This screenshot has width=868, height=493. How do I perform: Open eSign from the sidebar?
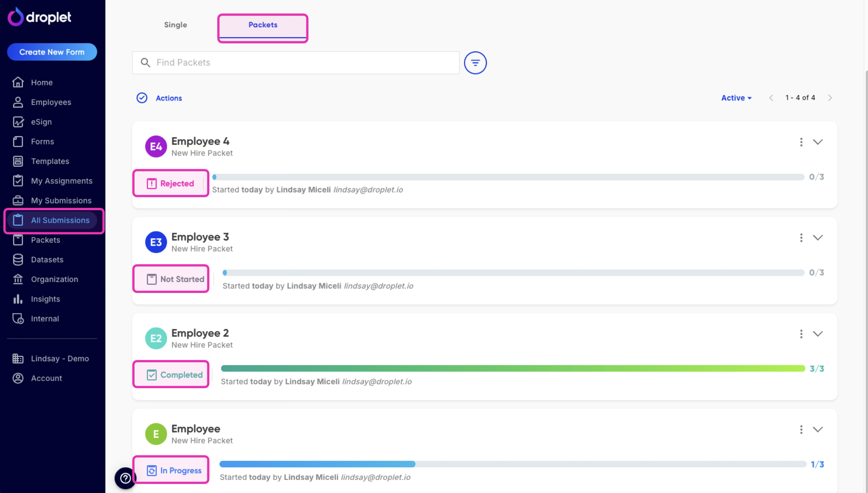[x=41, y=122]
